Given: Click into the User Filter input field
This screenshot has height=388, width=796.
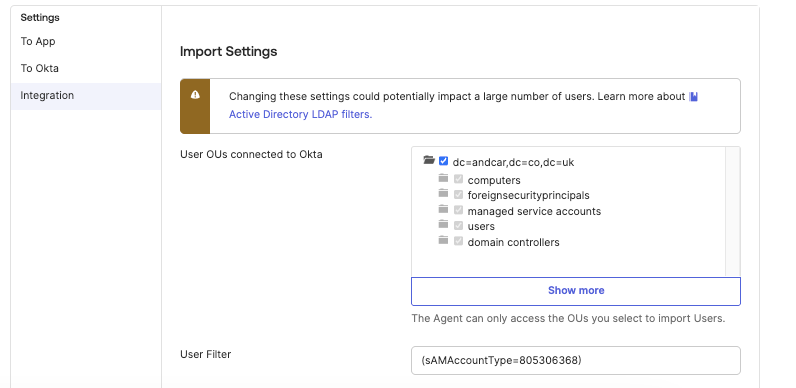Looking at the screenshot, I should point(576,361).
